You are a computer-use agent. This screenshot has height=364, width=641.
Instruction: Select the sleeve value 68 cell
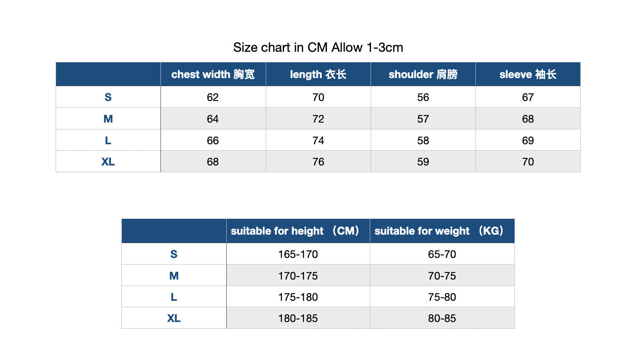(528, 119)
